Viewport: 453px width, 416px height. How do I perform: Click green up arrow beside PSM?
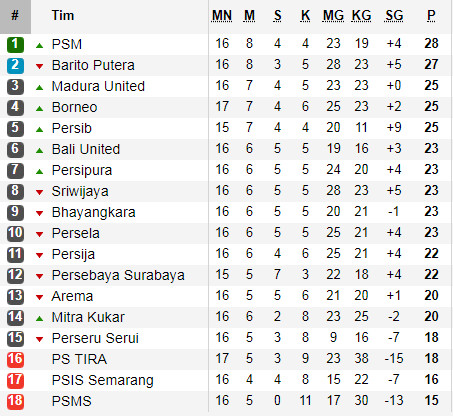39,45
